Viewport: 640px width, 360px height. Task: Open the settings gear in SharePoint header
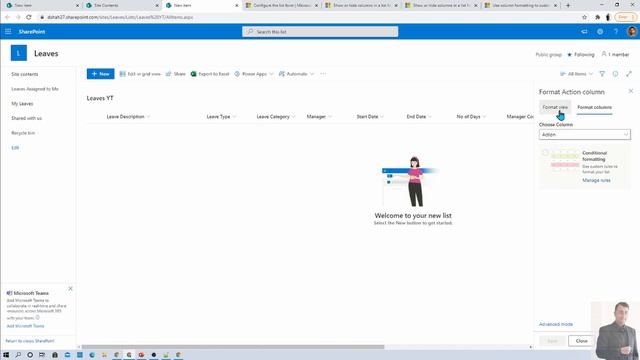pyautogui.click(x=600, y=31)
